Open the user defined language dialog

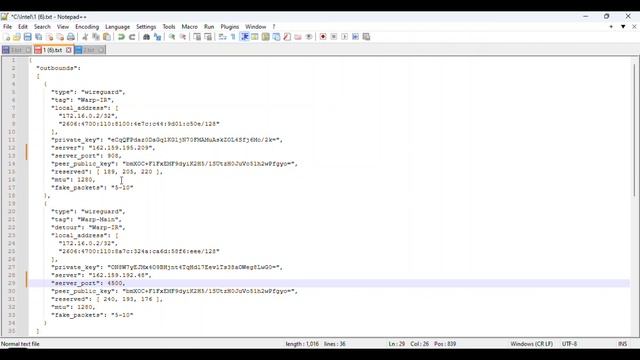point(255,37)
